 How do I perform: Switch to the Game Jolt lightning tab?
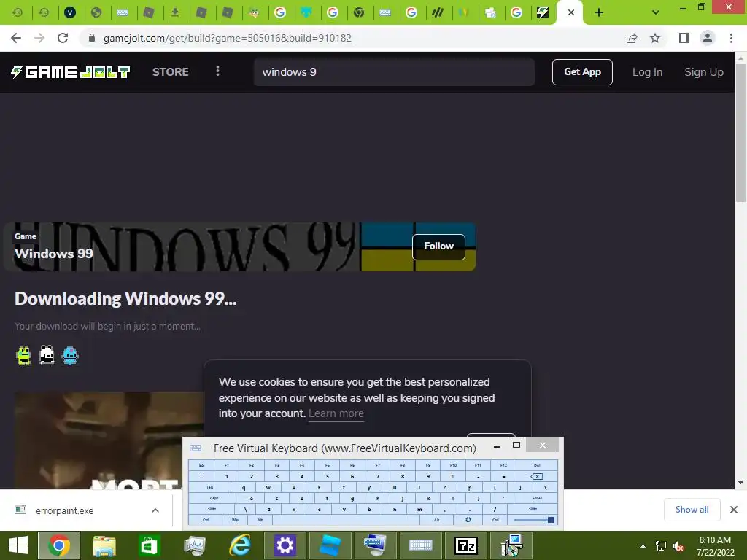click(x=543, y=12)
